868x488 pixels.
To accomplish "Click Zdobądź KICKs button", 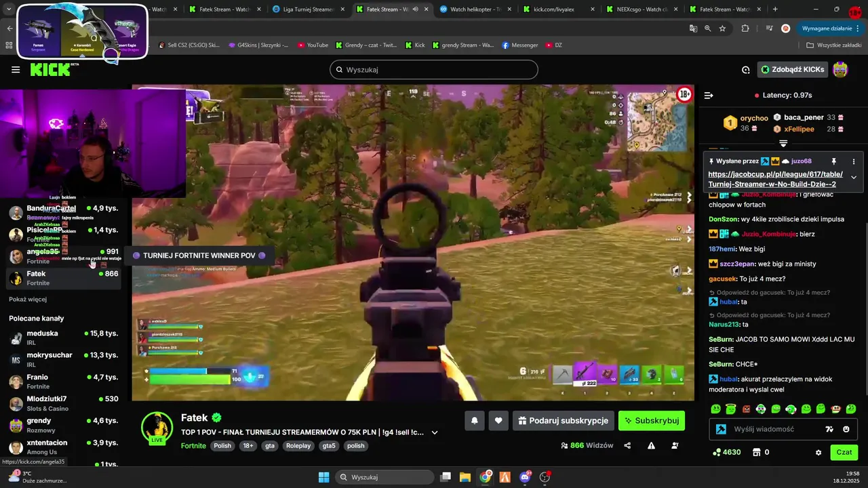I will click(x=793, y=69).
